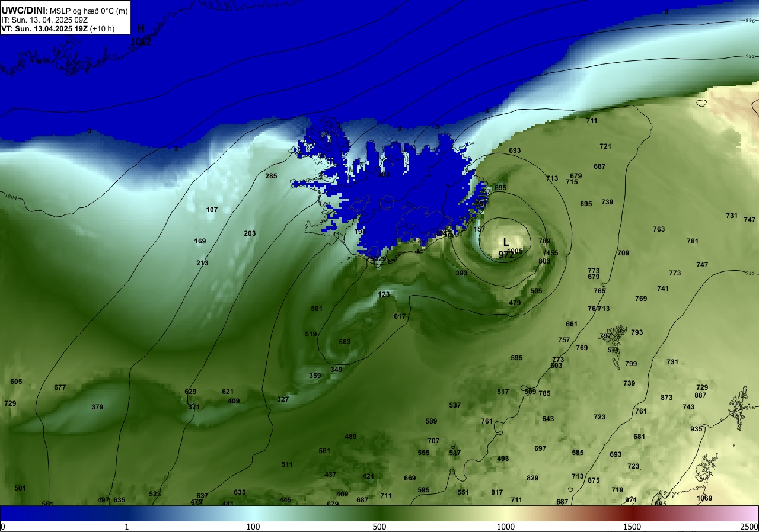
Task: Click the map value 617
Action: click(x=400, y=316)
